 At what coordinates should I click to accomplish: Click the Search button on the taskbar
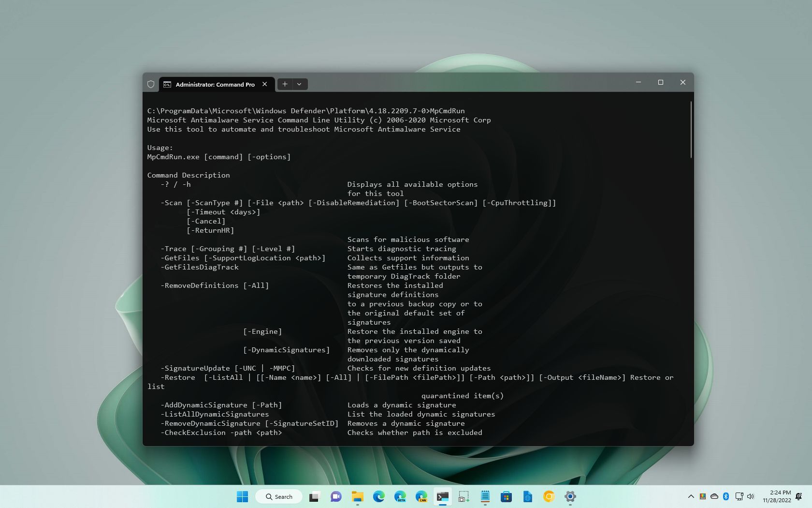[x=279, y=496]
